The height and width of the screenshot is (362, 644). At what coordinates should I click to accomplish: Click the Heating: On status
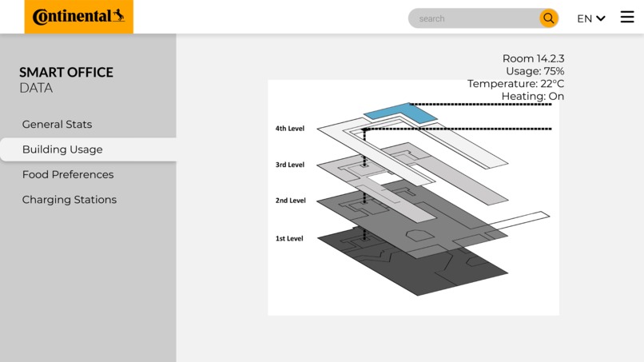click(533, 96)
